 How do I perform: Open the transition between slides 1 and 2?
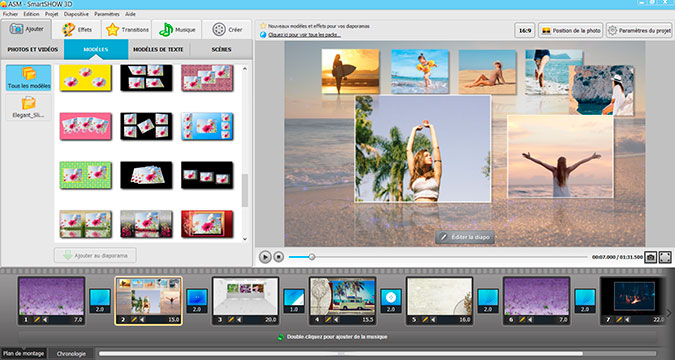[x=100, y=301]
